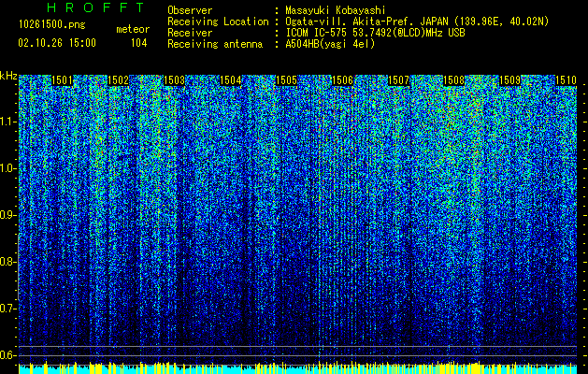588x374 pixels.
Task: Click the Observer label
Action: tap(190, 10)
